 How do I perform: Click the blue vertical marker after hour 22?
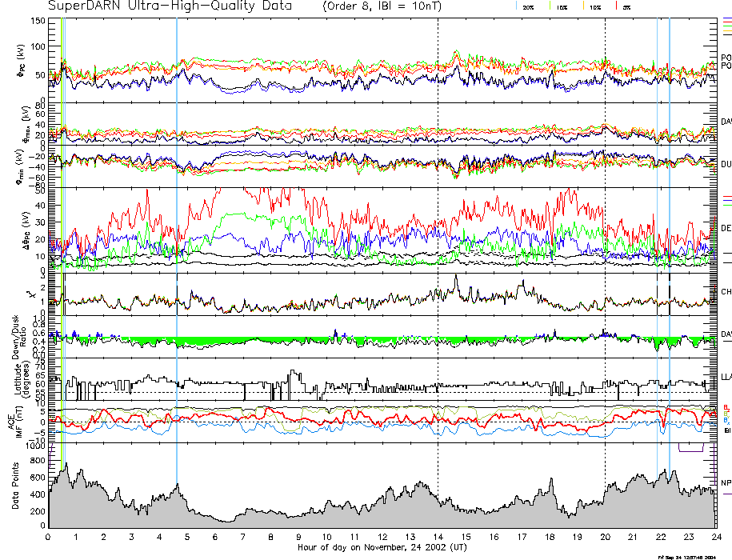point(670,240)
